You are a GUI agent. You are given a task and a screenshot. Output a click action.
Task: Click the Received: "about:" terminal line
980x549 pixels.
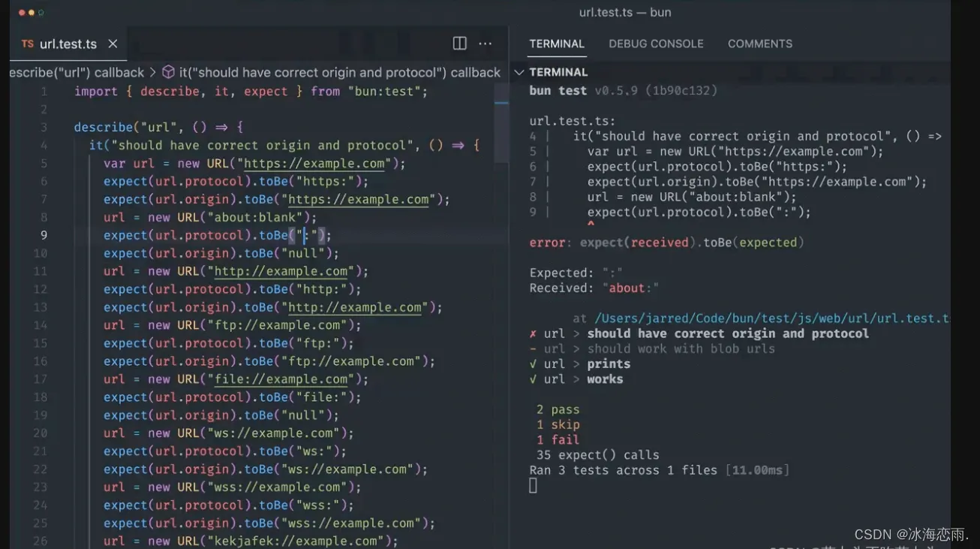(x=594, y=288)
